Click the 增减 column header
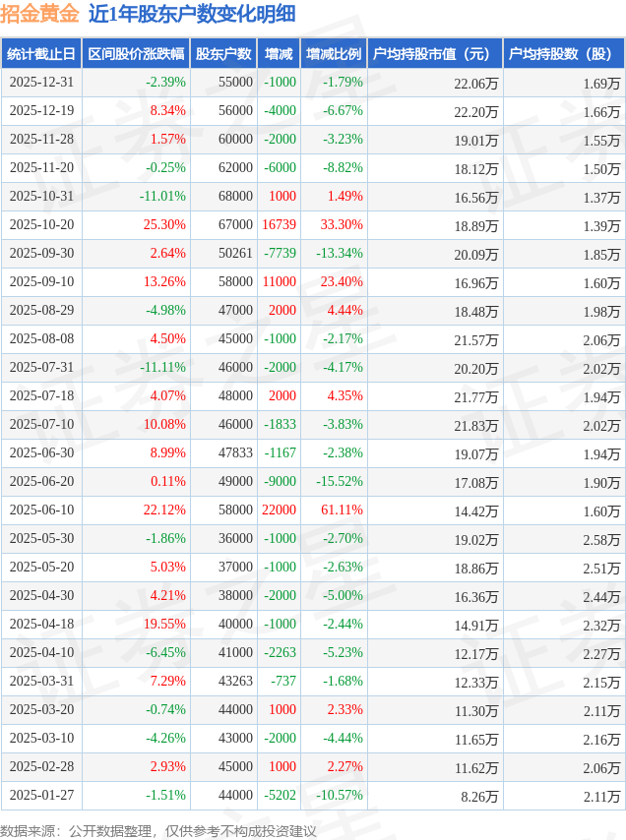Image resolution: width=626 pixels, height=840 pixels. (x=279, y=54)
